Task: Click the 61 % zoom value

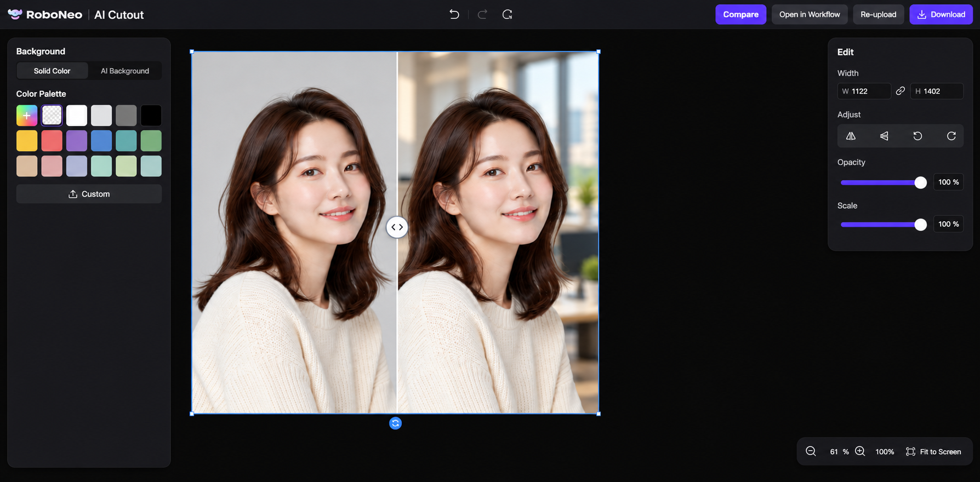Action: (839, 452)
